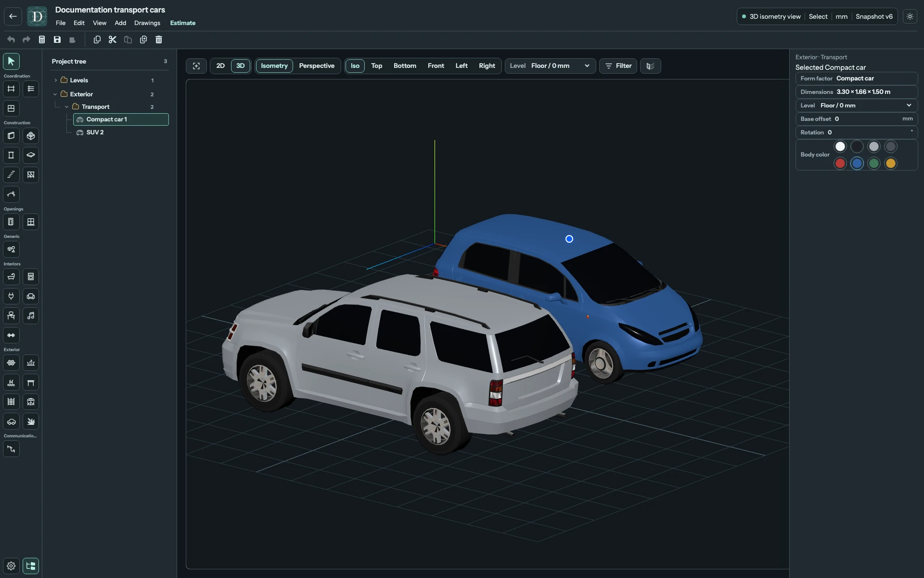
Task: Select the fence exterior tool
Action: 11,402
